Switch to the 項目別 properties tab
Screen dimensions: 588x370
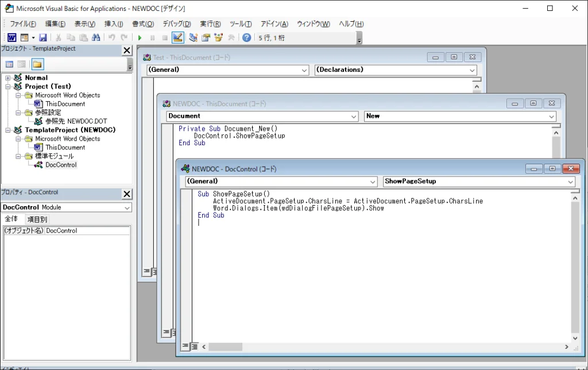(37, 219)
